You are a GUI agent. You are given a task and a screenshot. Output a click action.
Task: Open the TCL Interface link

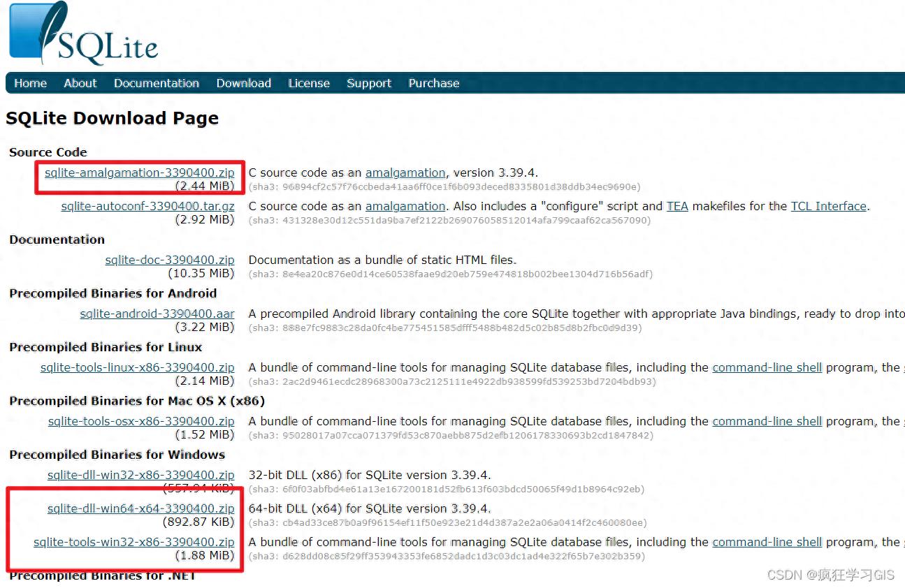pos(829,206)
